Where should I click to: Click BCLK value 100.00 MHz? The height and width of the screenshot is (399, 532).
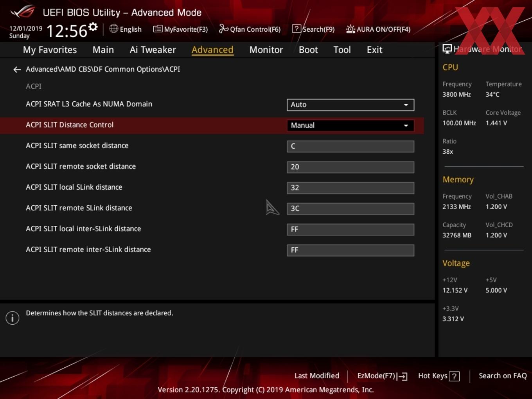click(459, 123)
